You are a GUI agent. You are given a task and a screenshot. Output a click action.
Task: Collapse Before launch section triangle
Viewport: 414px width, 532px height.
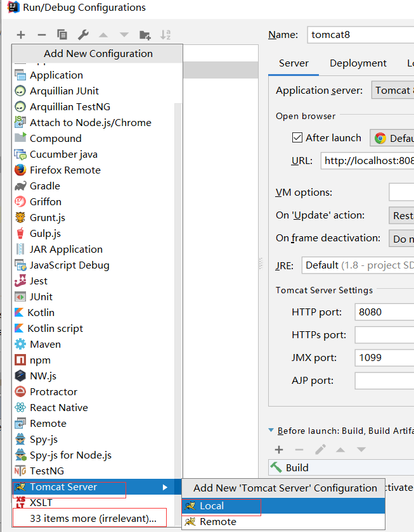(x=271, y=430)
